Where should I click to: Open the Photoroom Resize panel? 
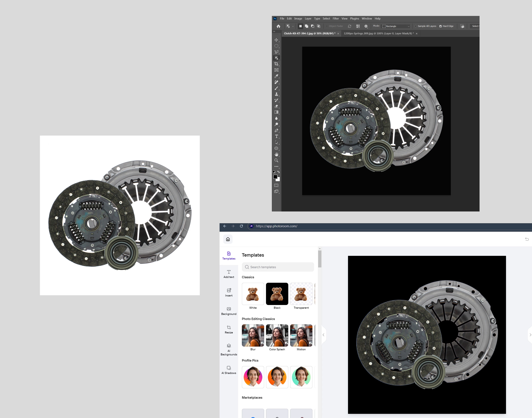(x=229, y=329)
